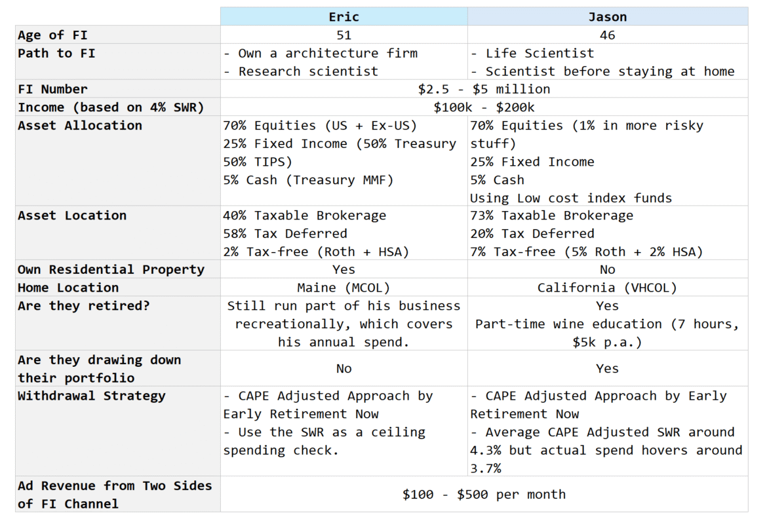
Task: Select Eric's 58% Tax Deferred line
Action: 285,233
